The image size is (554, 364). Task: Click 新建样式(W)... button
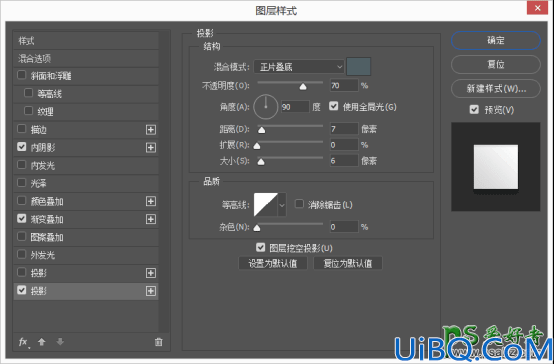pos(496,88)
